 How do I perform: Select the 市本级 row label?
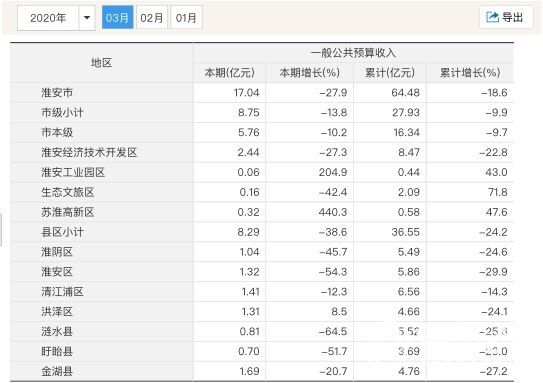click(x=57, y=132)
